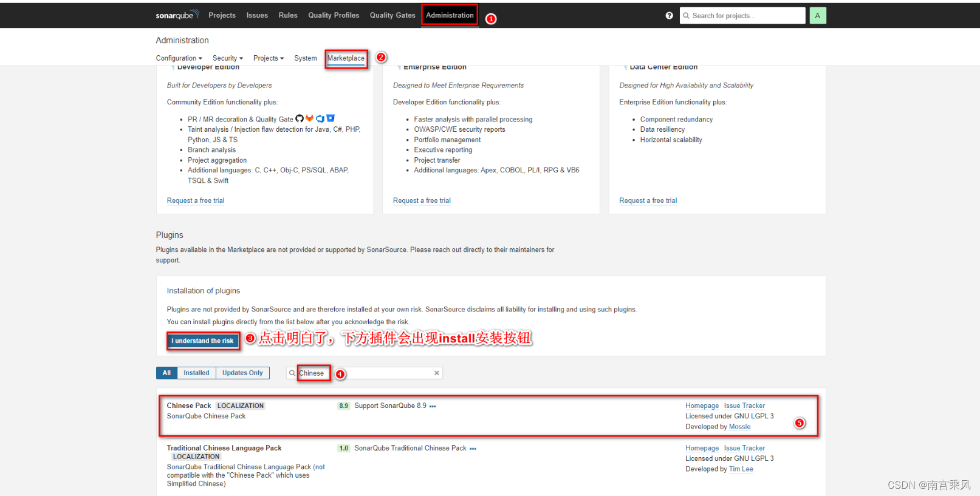
Task: Open Chinese Pack Homepage link
Action: [x=702, y=406]
